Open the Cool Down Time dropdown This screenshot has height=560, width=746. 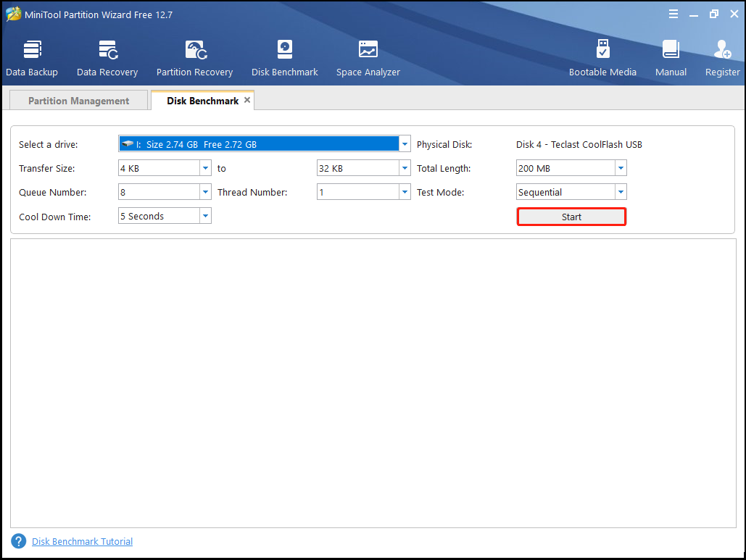tap(205, 216)
